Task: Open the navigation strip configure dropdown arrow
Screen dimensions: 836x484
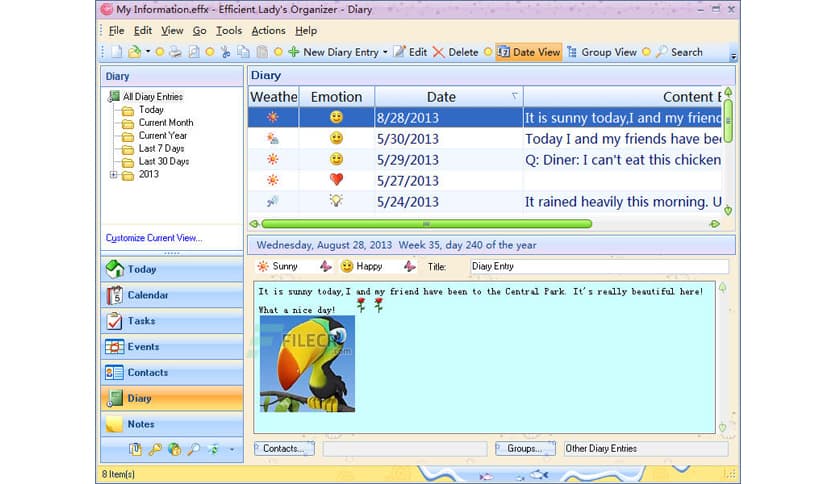Action: 232,449
